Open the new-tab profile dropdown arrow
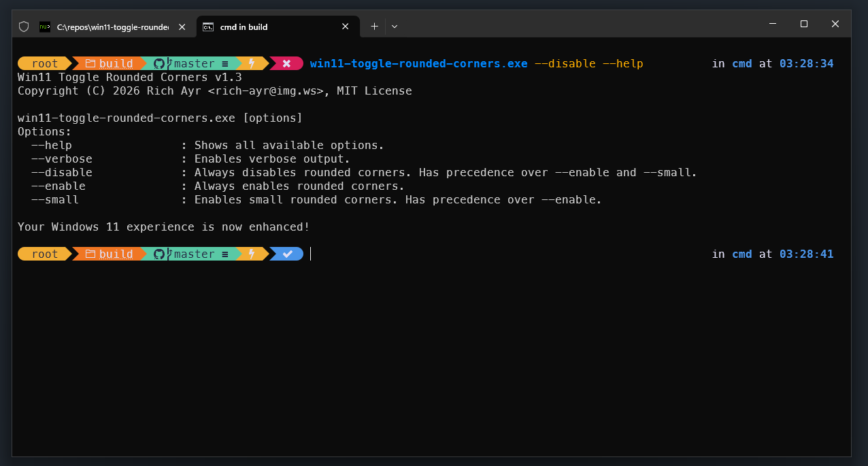This screenshot has height=466, width=868. tap(395, 27)
